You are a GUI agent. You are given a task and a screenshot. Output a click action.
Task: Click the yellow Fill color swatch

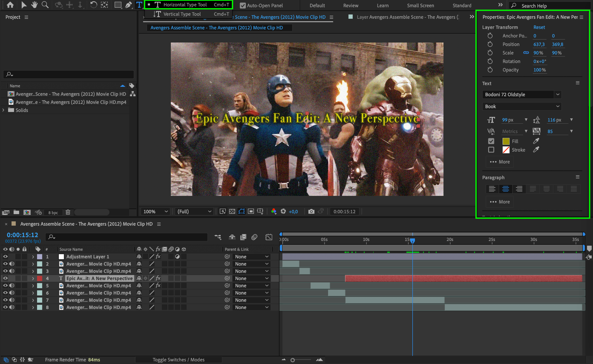tap(506, 141)
